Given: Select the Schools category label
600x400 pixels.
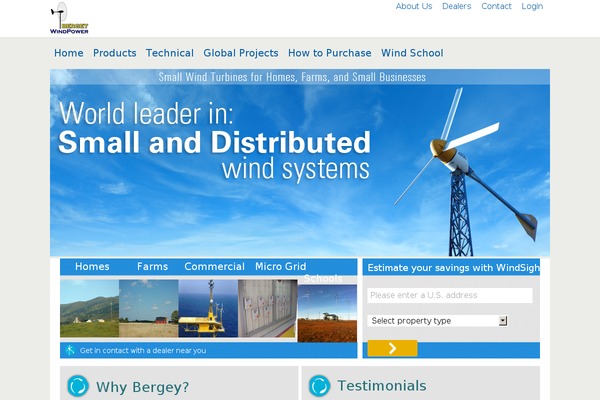Looking at the screenshot, I should pyautogui.click(x=323, y=278).
